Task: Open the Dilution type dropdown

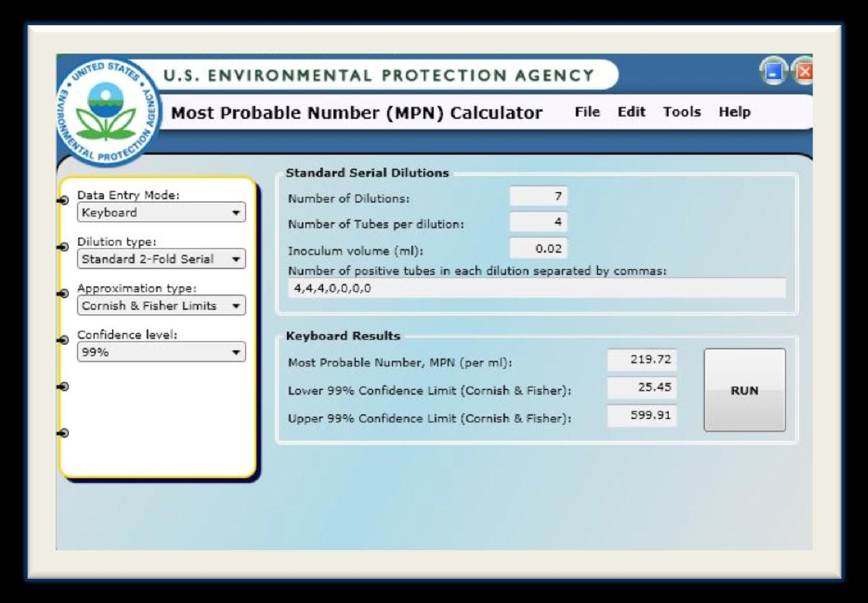Action: click(x=161, y=259)
